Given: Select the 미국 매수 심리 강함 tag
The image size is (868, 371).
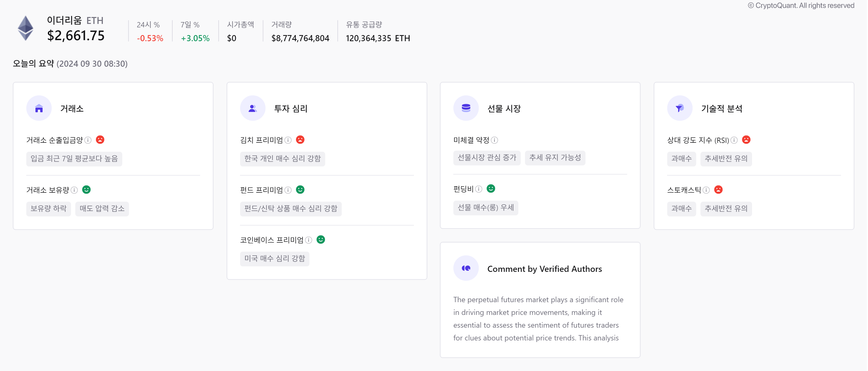Looking at the screenshot, I should click(x=275, y=259).
